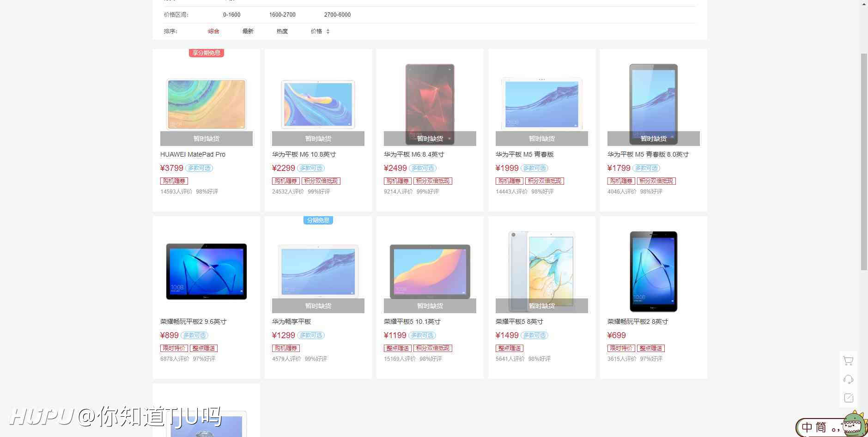Sort by 最新
Image resolution: width=868 pixels, height=437 pixels.
[248, 31]
